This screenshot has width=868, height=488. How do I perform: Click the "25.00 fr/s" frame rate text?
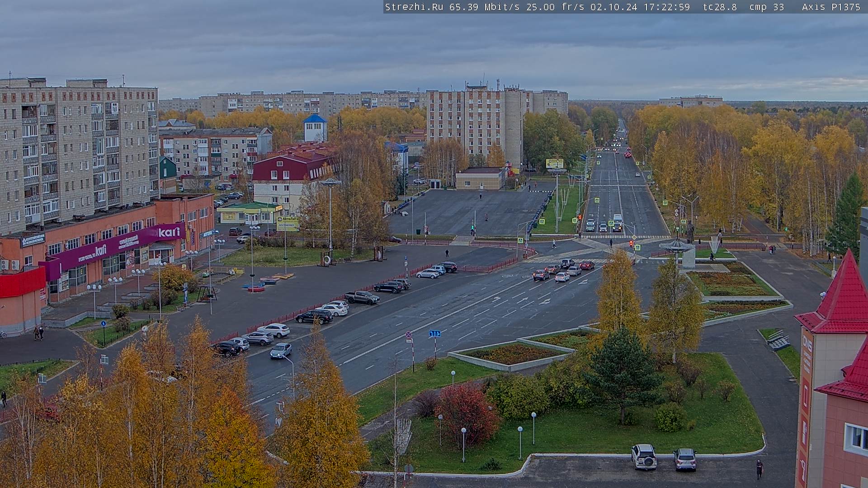(x=554, y=7)
